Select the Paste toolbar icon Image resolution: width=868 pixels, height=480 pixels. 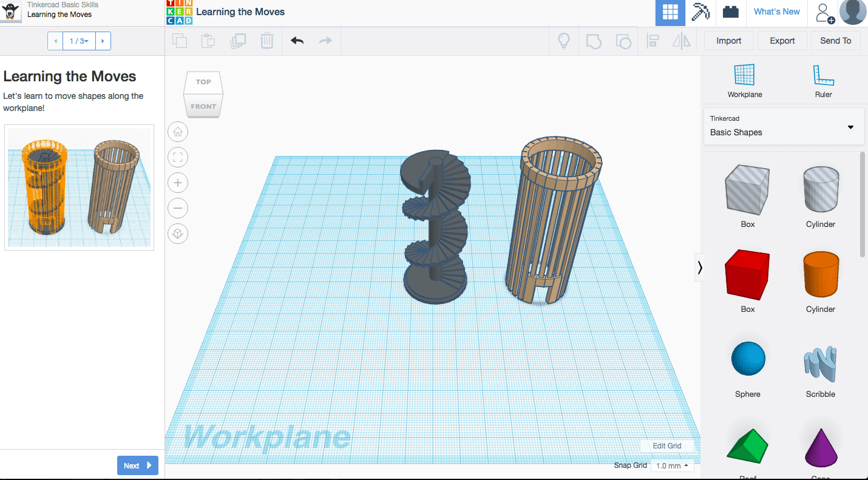208,41
